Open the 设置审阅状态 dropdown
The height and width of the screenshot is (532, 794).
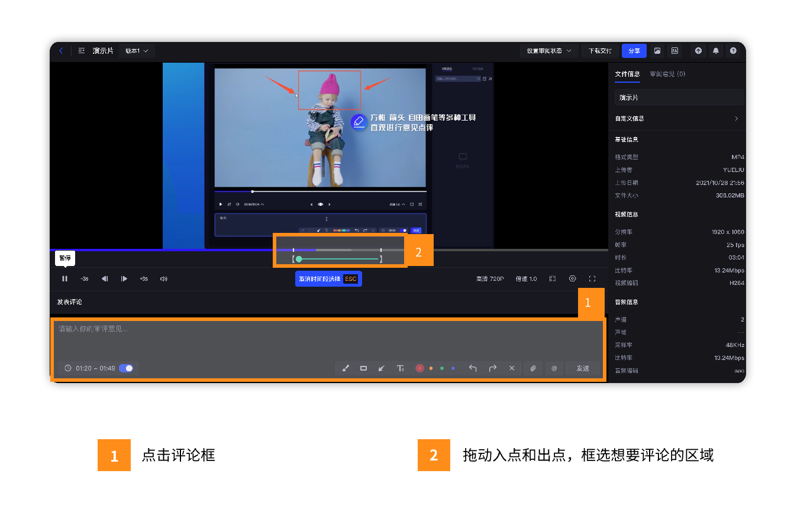coord(549,51)
